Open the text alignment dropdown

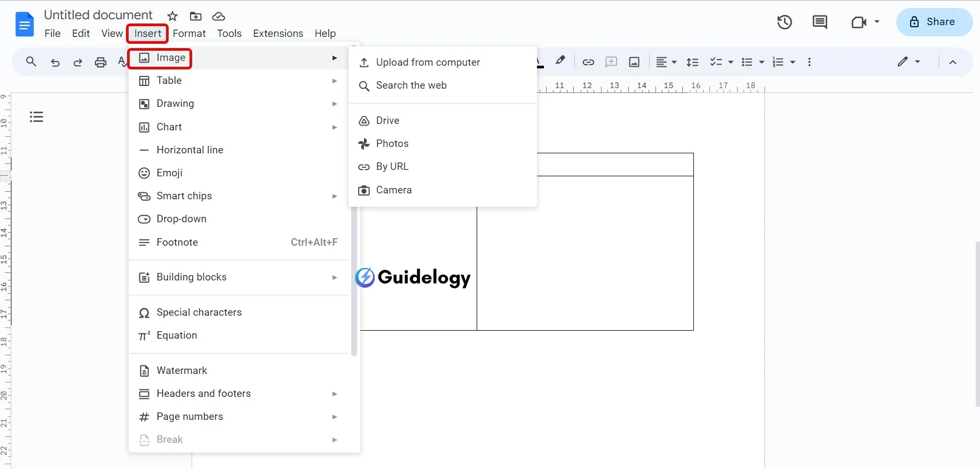(666, 62)
